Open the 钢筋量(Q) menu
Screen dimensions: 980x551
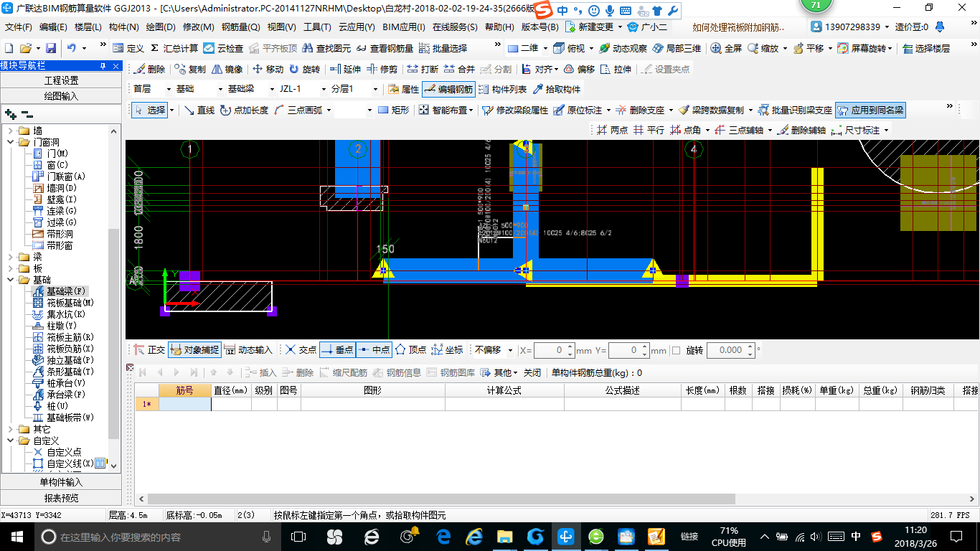pyautogui.click(x=240, y=27)
